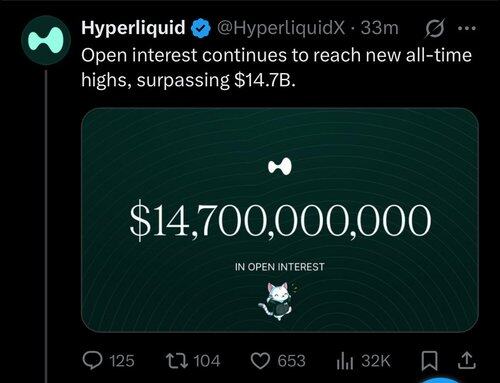Image resolution: width=500 pixels, height=383 pixels.
Task: Repost using the retweet arrows icon
Action: (x=178, y=361)
